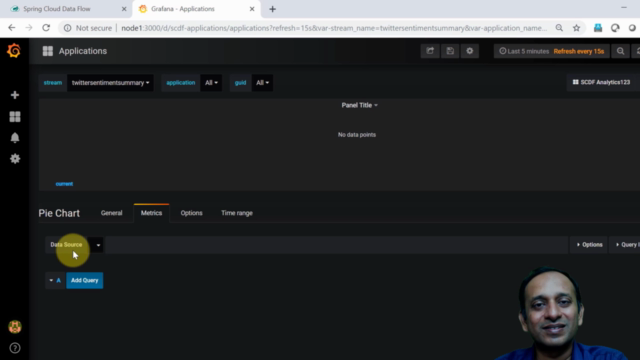Screen dimensions: 640x360
Task: Click the share dashboard icon
Action: pos(430,51)
